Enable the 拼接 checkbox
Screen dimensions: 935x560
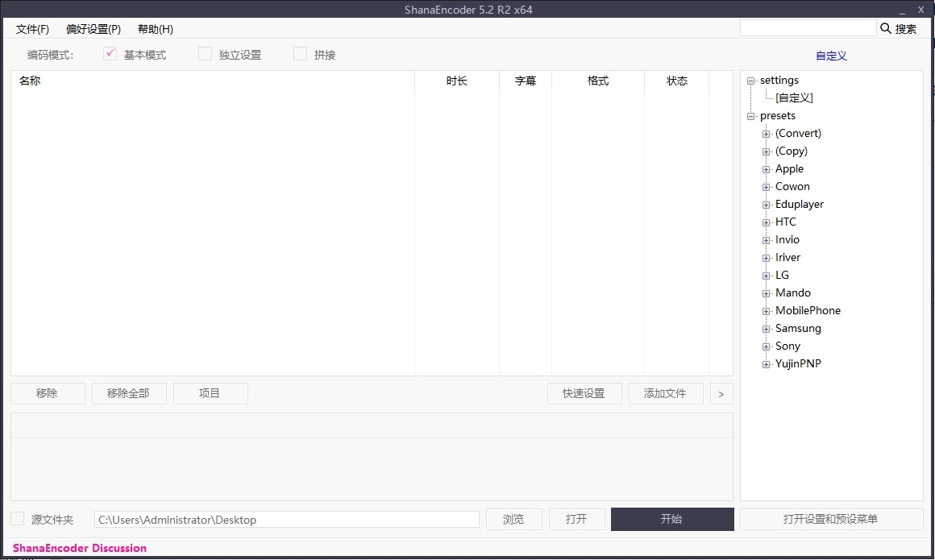(x=299, y=53)
